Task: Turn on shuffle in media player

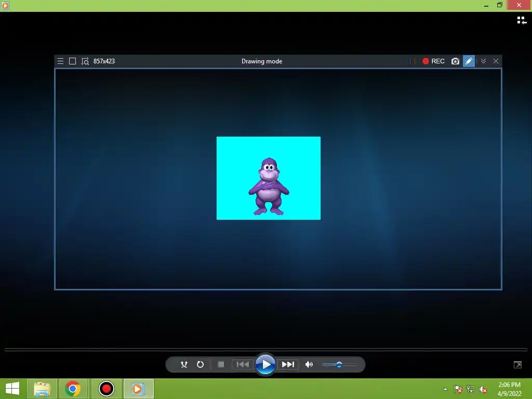Action: pos(184,364)
